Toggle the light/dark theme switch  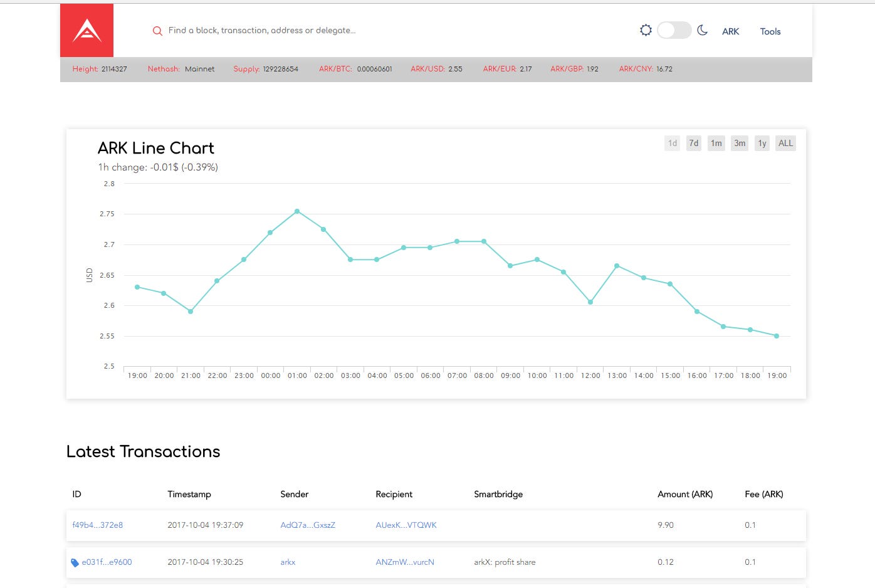click(674, 30)
